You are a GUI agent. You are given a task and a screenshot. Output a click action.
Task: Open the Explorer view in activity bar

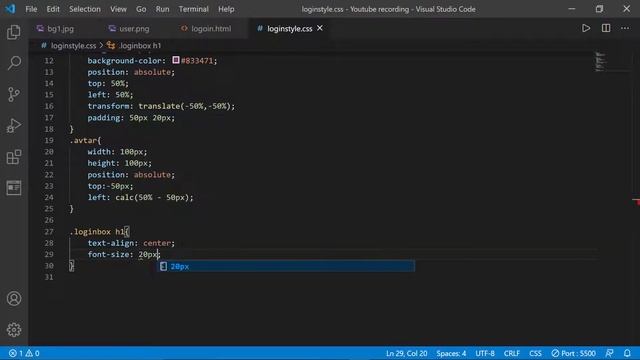[14, 32]
